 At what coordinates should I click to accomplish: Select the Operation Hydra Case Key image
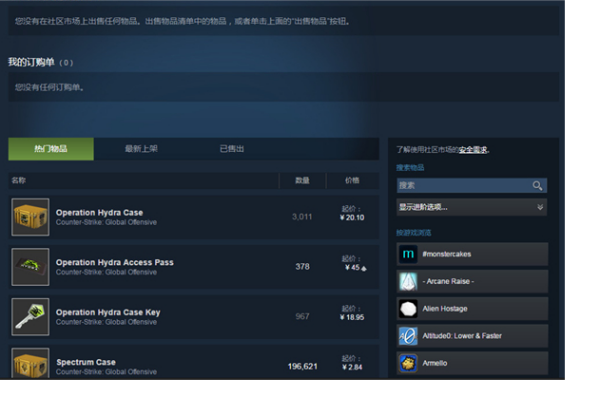tap(30, 317)
